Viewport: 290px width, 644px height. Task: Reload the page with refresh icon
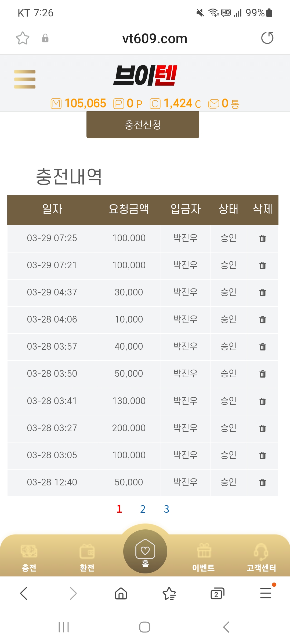(267, 38)
